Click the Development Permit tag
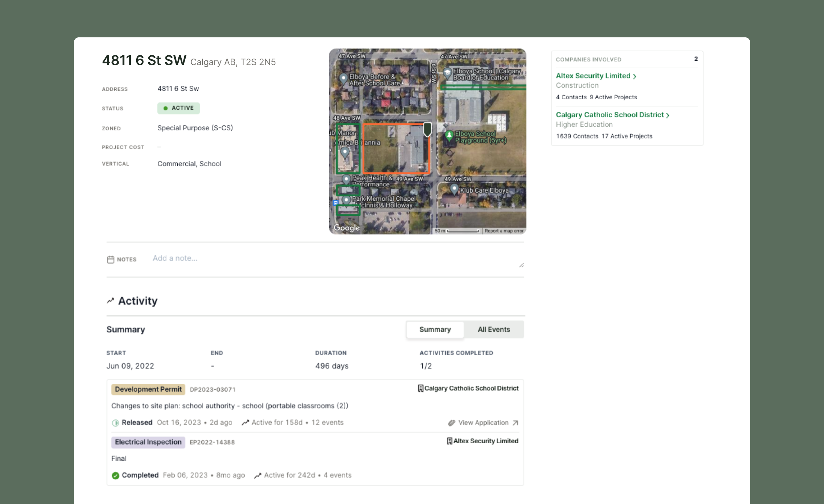Image resolution: width=824 pixels, height=504 pixels. click(148, 389)
